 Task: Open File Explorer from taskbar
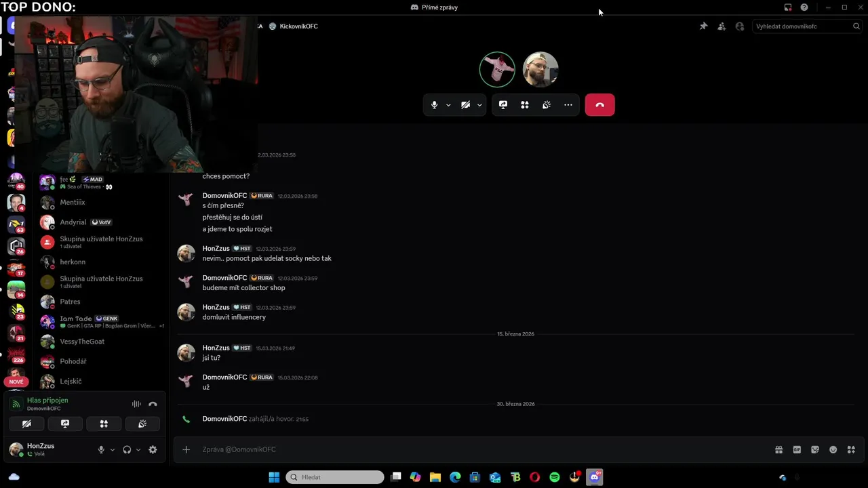coord(435,477)
